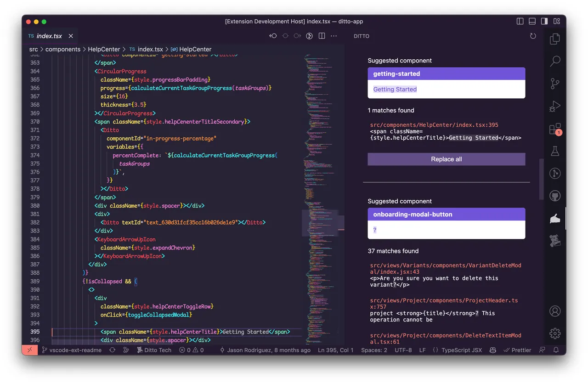
Task: Open match ProjectHeader.tsx:757
Action: [x=444, y=304]
